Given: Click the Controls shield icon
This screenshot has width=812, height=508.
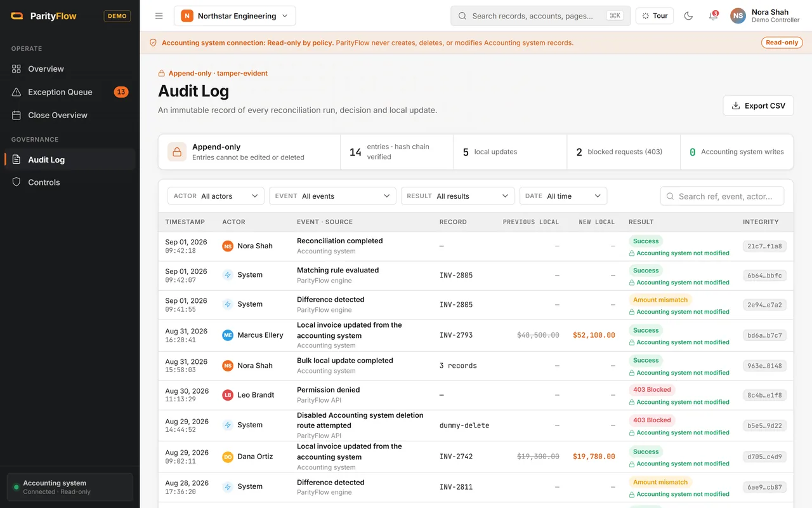Looking at the screenshot, I should [16, 182].
